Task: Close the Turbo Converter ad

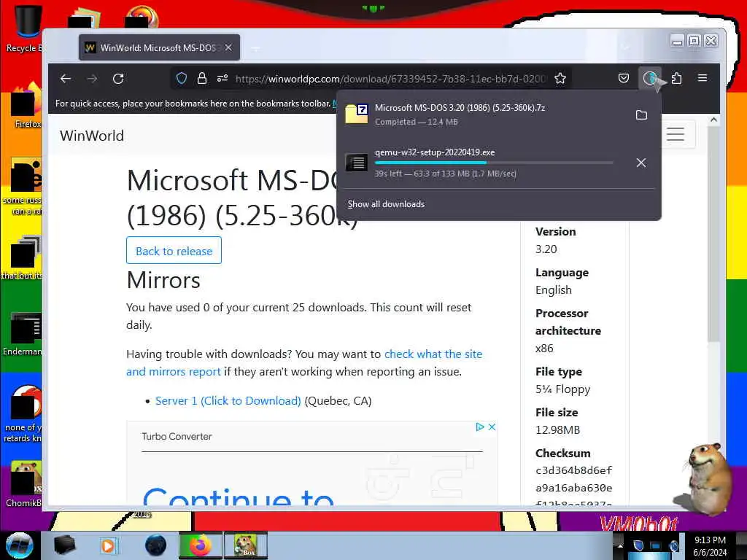Action: [492, 427]
